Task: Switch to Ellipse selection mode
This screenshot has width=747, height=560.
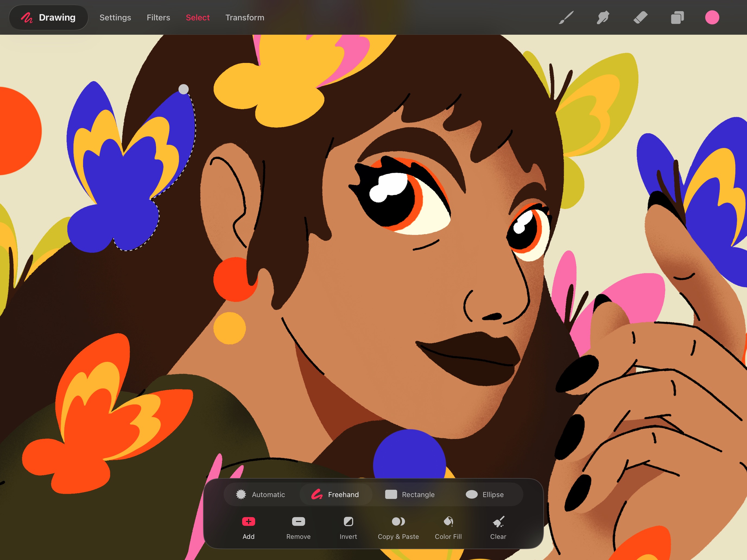Action: (485, 495)
